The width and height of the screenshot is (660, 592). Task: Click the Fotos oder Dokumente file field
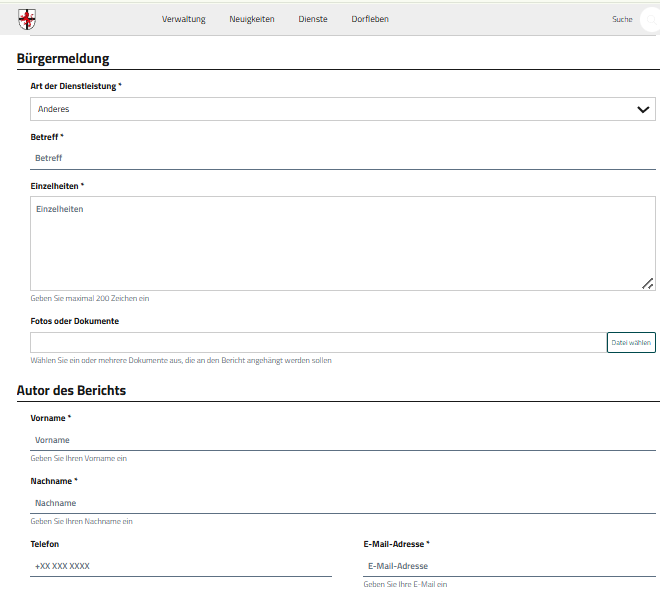tap(317, 342)
